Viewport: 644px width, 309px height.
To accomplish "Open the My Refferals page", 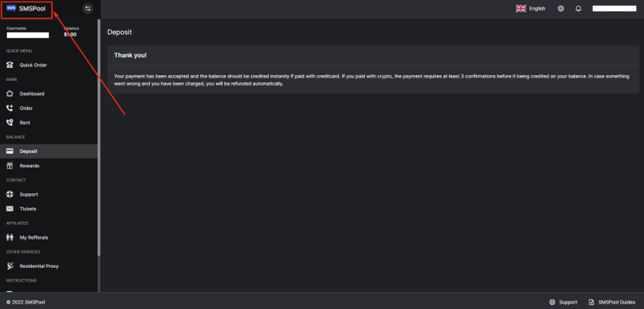I will coord(34,237).
